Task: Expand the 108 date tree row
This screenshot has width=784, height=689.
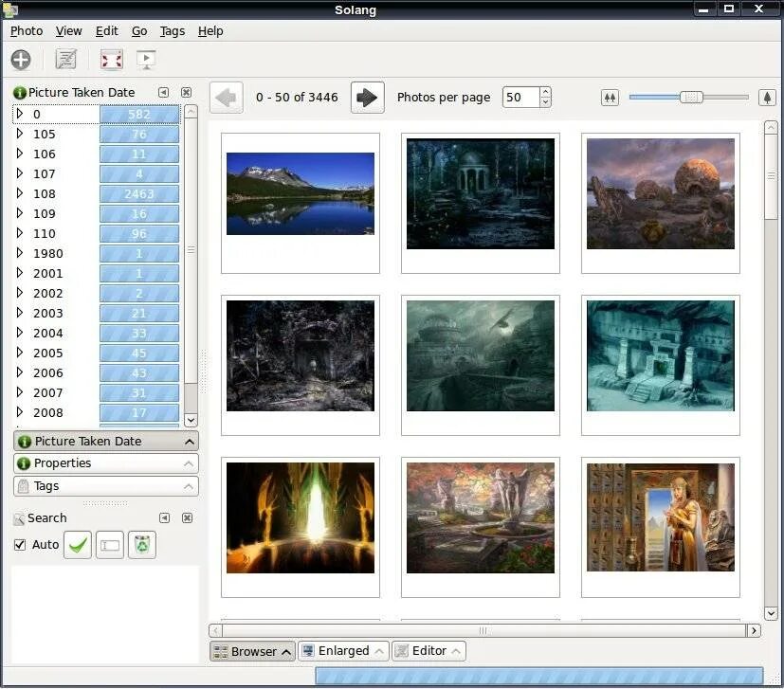Action: coord(20,193)
